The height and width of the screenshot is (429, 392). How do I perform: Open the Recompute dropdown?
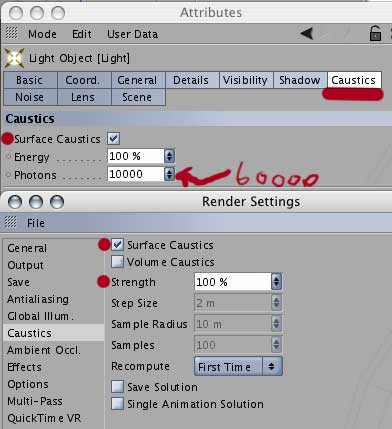point(238,366)
